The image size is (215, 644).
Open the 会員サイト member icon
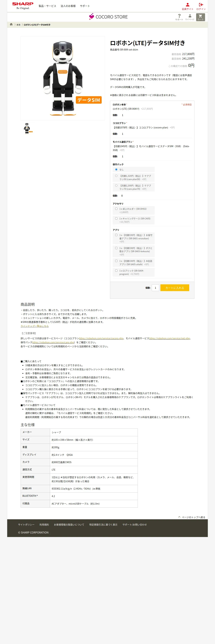pos(188,7)
